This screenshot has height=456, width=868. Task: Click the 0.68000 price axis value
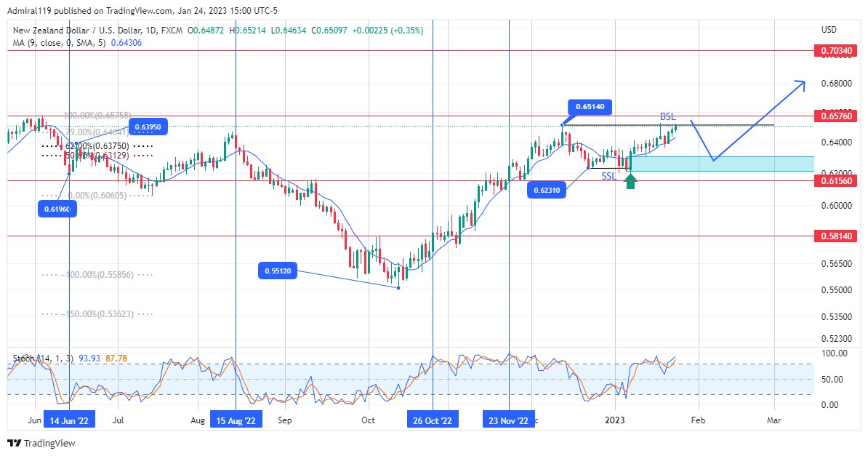click(x=836, y=84)
